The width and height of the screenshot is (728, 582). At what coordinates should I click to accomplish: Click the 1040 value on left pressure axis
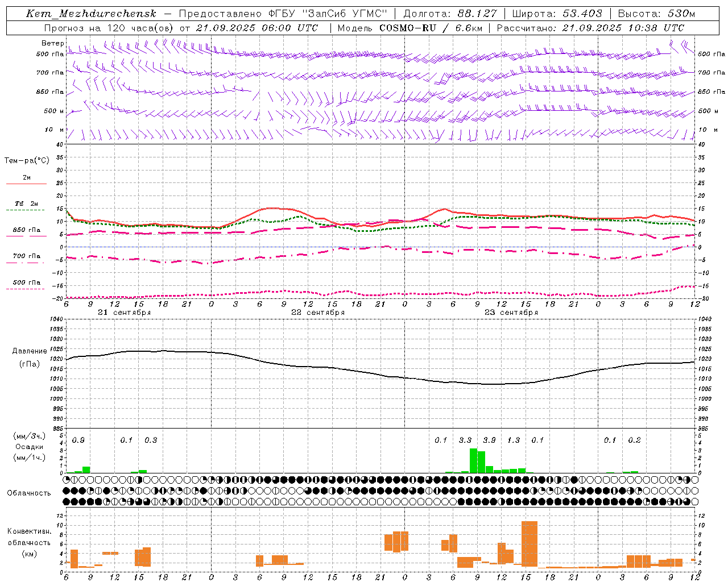[56, 319]
